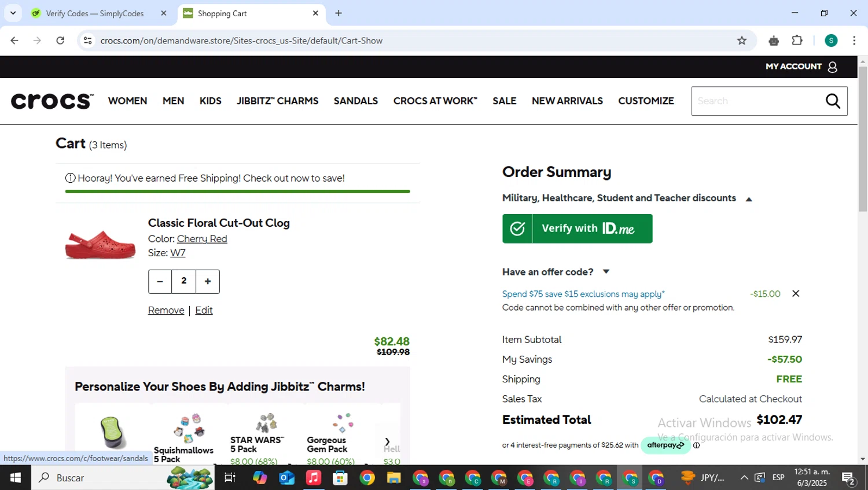This screenshot has height=490, width=868.
Task: Collapse the Military, Healthcare discounts section
Action: 749,199
